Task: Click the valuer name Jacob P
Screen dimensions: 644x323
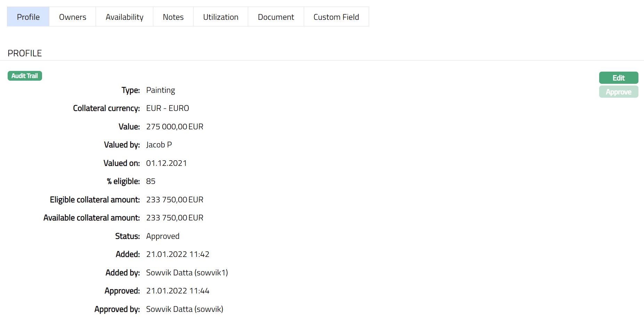Action: click(159, 145)
